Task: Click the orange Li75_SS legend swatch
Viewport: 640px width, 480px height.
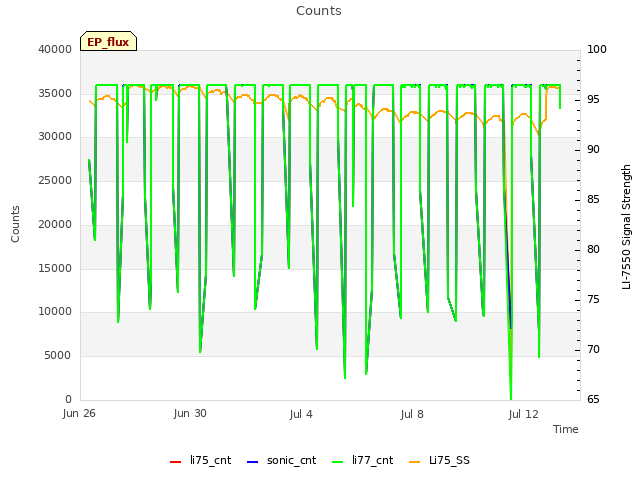Action: click(x=414, y=462)
